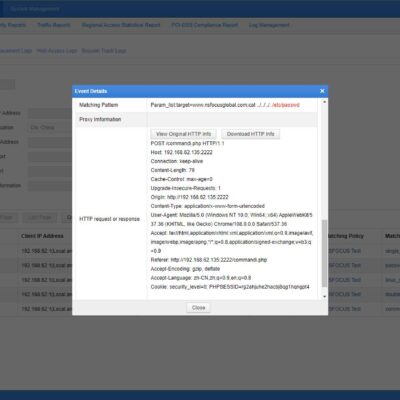Click the Client IP Address column header
Viewport: 400px width, 400px height.
[42, 236]
